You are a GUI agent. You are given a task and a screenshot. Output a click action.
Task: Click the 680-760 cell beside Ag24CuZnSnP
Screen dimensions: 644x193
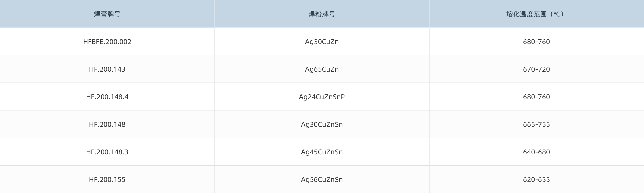coord(536,97)
